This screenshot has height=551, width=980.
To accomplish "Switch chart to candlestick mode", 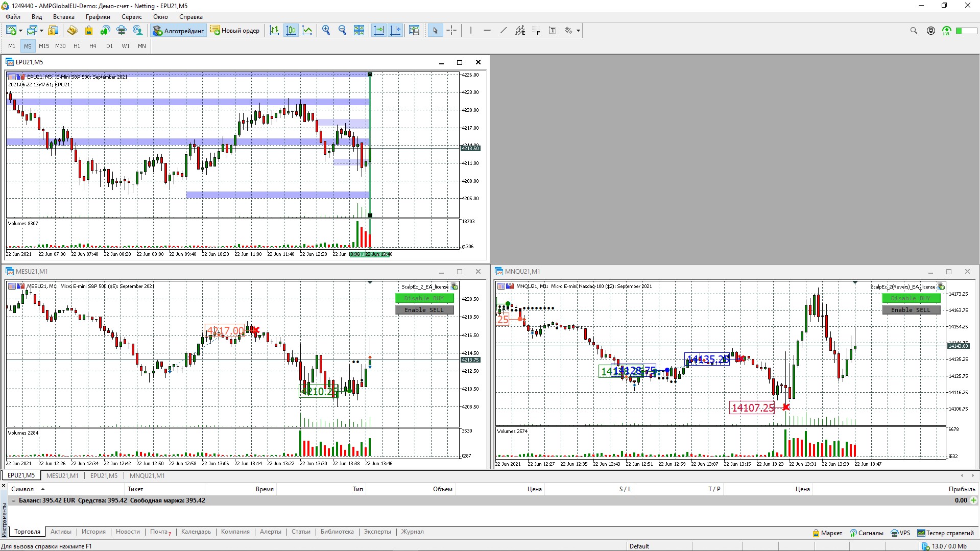I will click(x=291, y=31).
